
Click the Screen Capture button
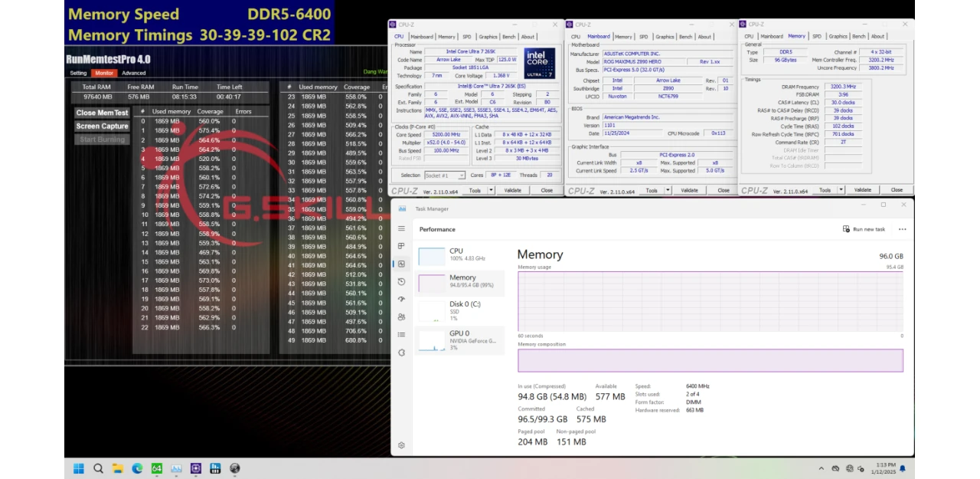tap(102, 126)
